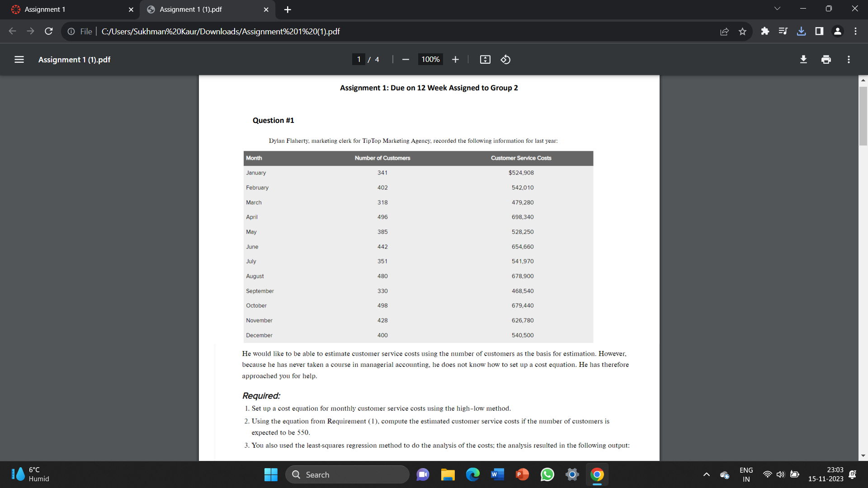Open WhatsApp from the taskbar
This screenshot has height=488, width=868.
pyautogui.click(x=547, y=474)
